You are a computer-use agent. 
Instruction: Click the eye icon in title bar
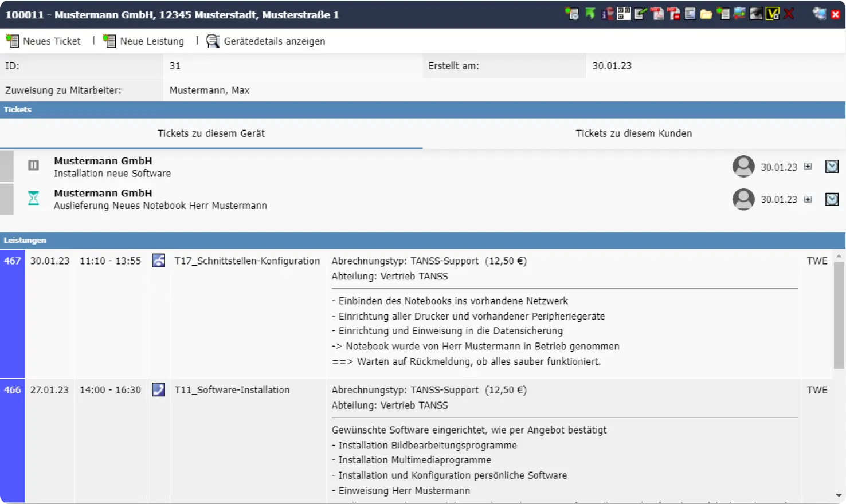click(x=756, y=14)
